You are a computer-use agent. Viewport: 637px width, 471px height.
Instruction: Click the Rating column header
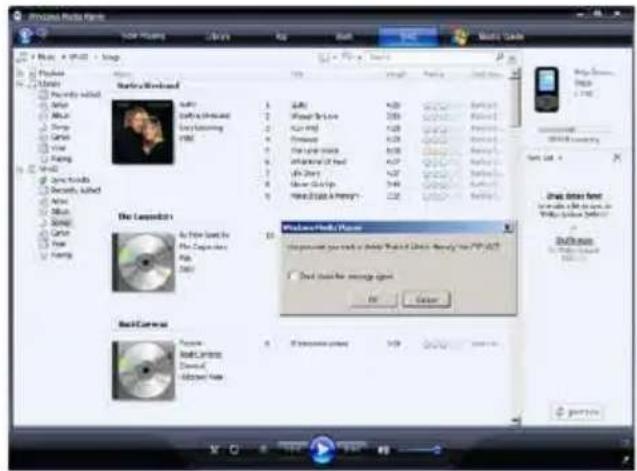click(433, 74)
